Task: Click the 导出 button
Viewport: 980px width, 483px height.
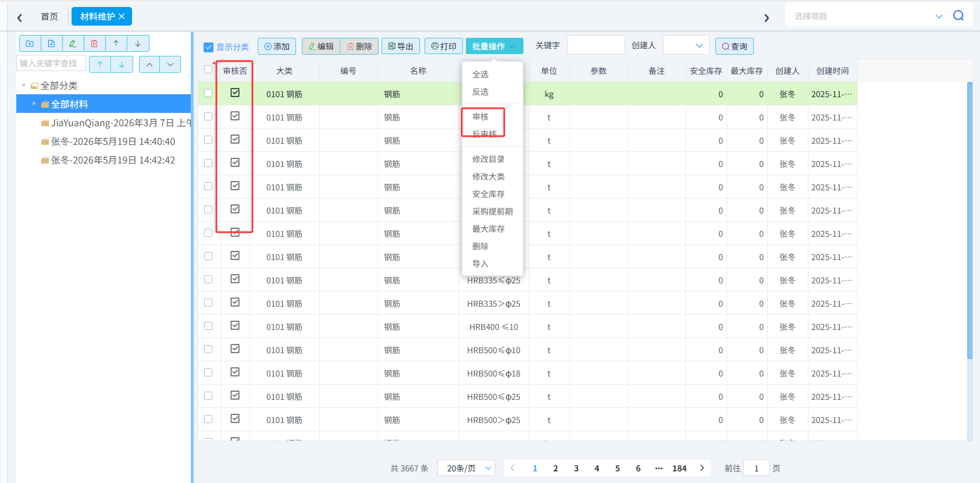Action: (x=401, y=46)
